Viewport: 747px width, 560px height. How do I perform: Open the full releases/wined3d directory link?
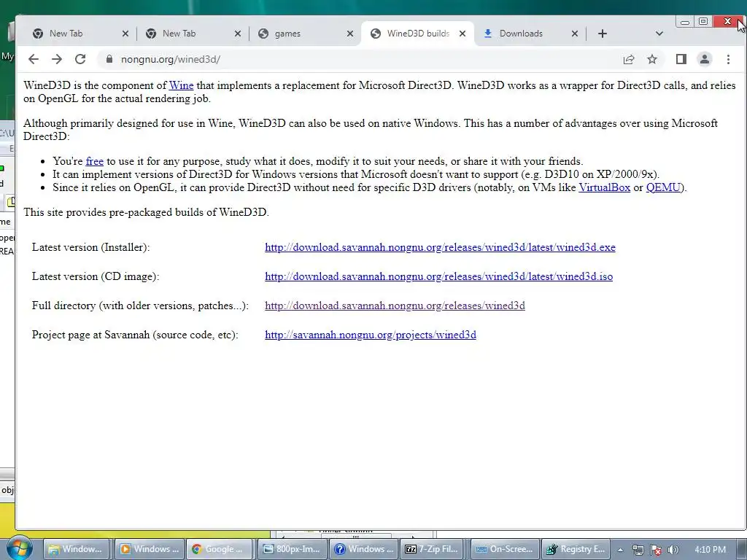click(395, 306)
